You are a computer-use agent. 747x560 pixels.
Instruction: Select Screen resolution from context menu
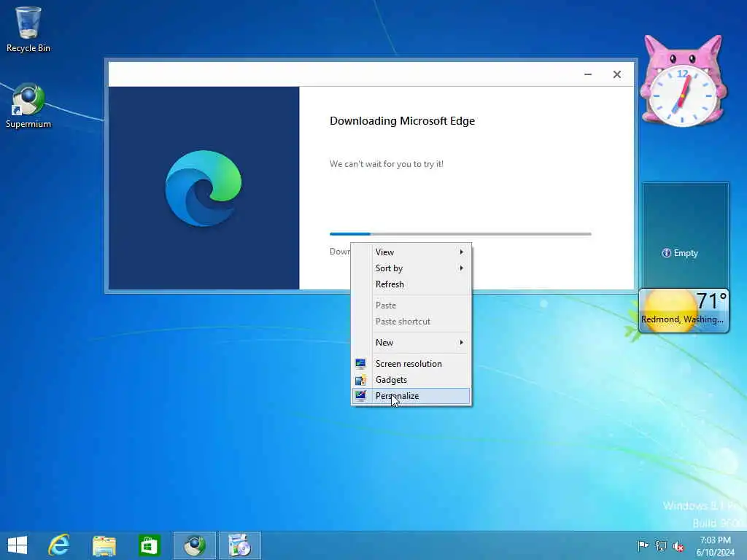[x=411, y=364]
